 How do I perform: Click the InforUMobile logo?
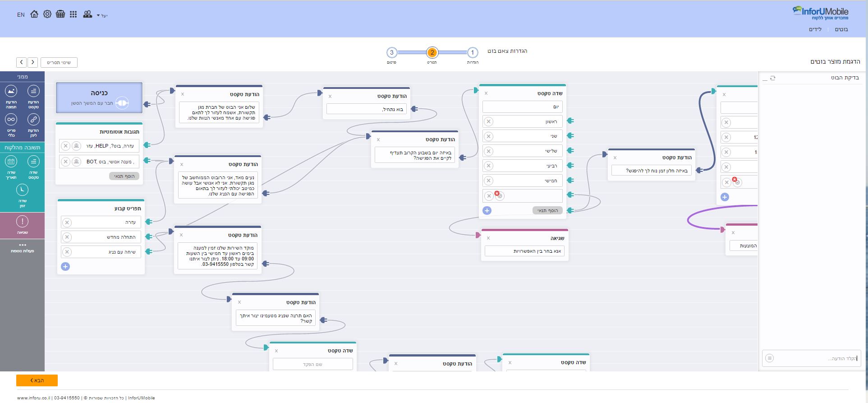pyautogui.click(x=820, y=13)
